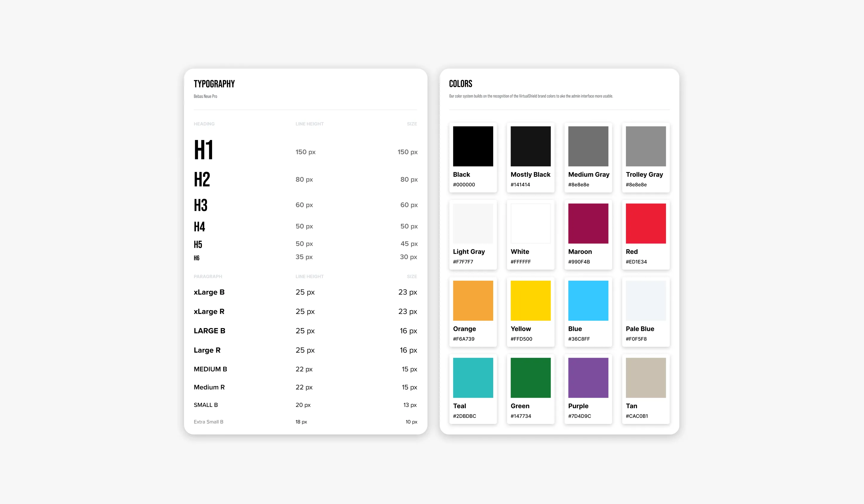
Task: Click the MEDIUM B paragraph style
Action: 210,369
